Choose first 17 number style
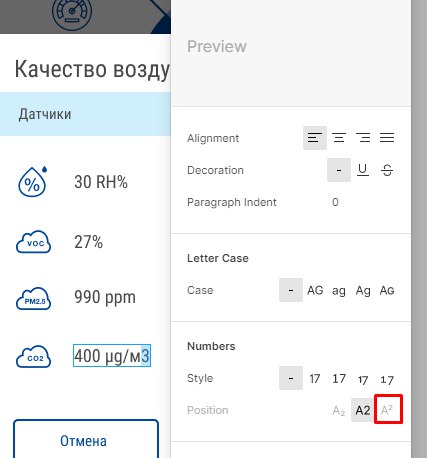Viewport: 427px width, 458px height. pyautogui.click(x=315, y=379)
